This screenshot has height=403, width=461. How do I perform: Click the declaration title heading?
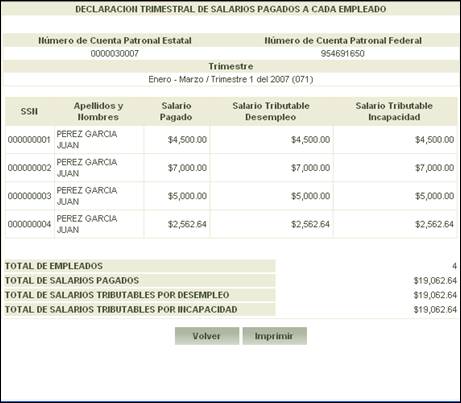click(231, 9)
